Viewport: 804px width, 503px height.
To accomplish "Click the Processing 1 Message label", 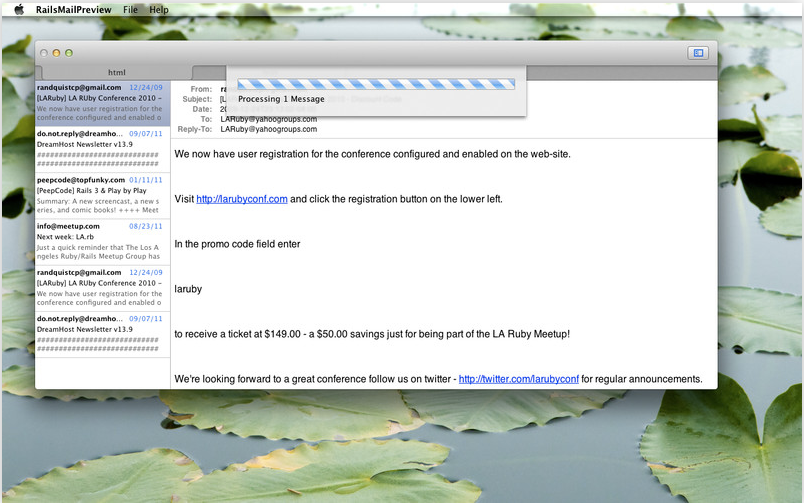I will click(x=281, y=99).
